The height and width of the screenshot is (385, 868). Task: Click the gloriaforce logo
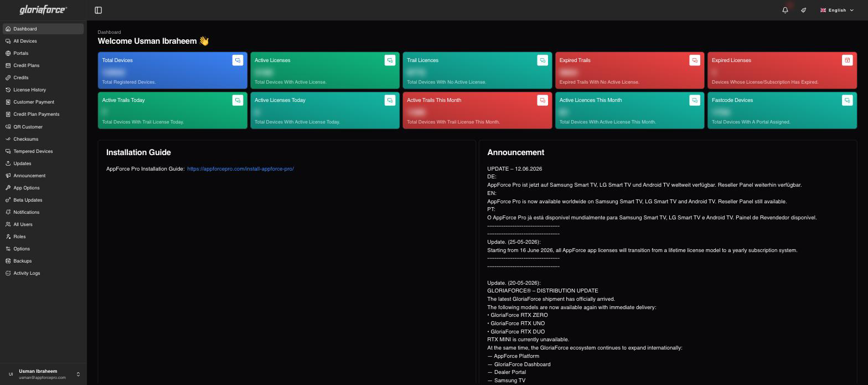coord(43,9)
